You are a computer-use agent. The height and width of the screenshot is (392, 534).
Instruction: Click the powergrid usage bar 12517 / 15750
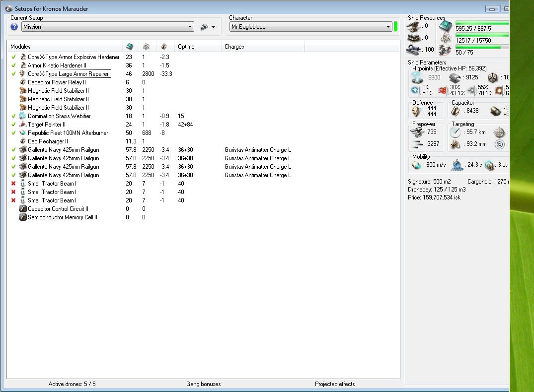click(x=482, y=35)
